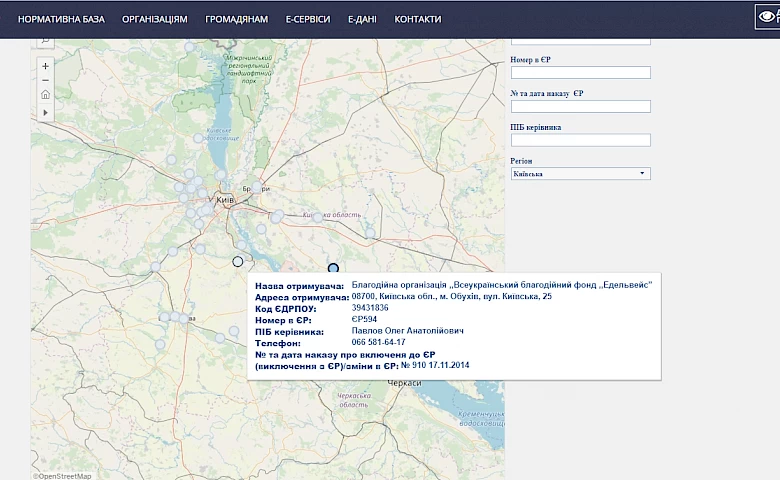The width and height of the screenshot is (780, 480).
Task: Zoom in on the map with plus button
Action: (x=45, y=66)
